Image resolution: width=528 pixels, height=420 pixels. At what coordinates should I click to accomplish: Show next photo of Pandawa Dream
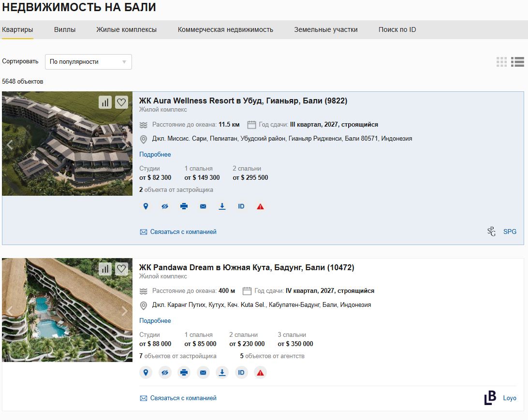pos(124,311)
